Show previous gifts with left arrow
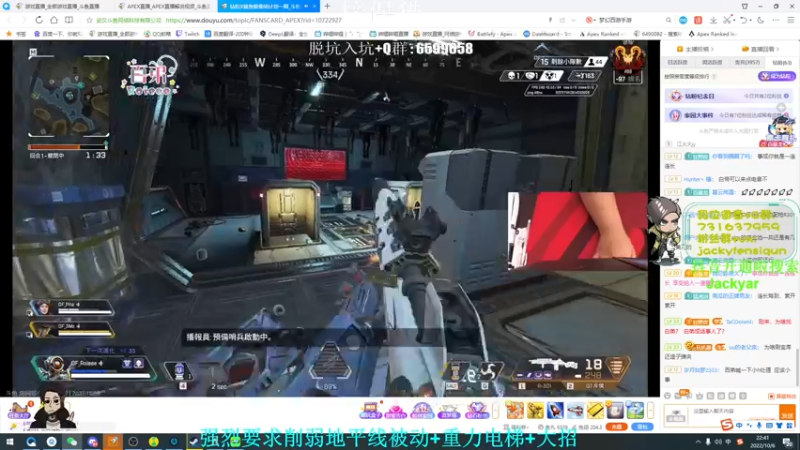The height and width of the screenshot is (450, 800). tap(495, 410)
